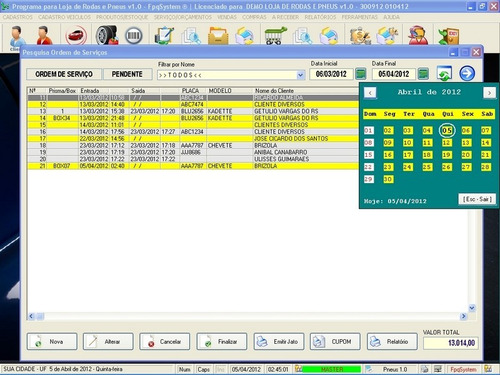Click the key icon left of MASTER
The height and width of the screenshot is (375, 500).
tap(298, 369)
